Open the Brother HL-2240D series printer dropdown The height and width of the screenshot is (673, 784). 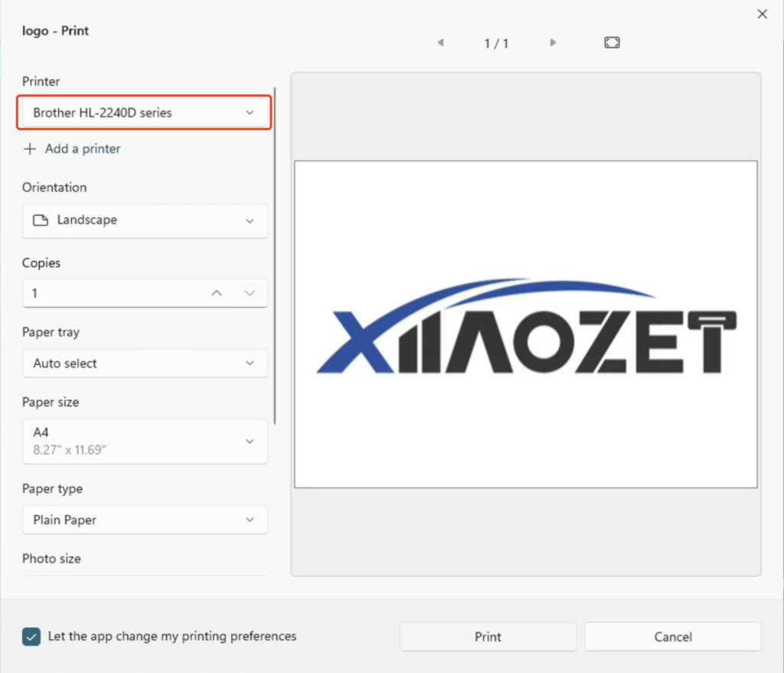(x=145, y=113)
